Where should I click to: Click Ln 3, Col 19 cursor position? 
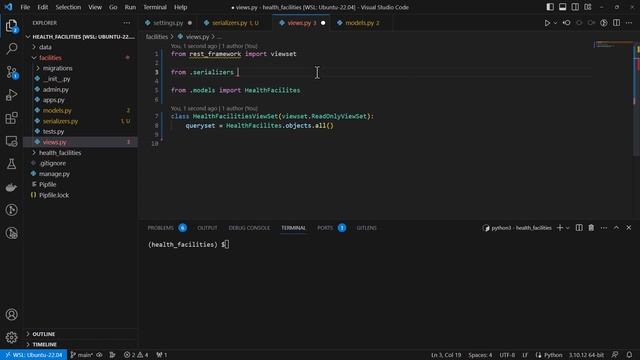446,355
